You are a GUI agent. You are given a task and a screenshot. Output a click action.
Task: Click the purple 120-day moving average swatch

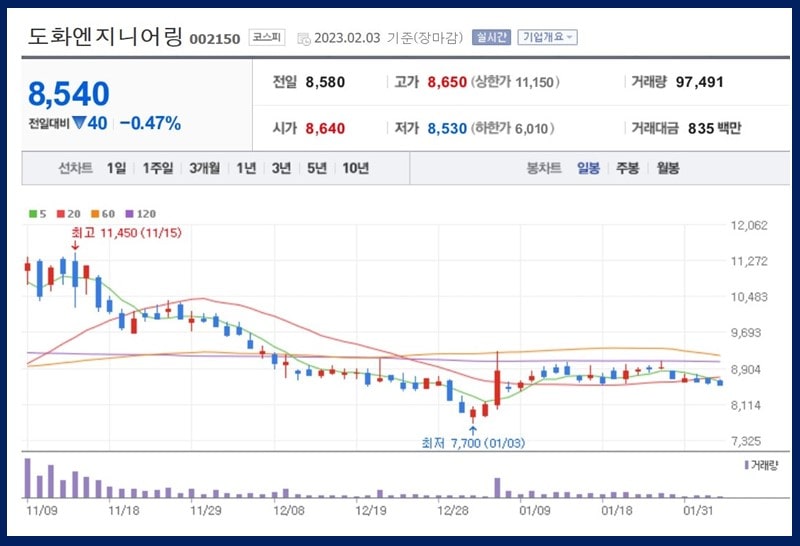tap(130, 214)
